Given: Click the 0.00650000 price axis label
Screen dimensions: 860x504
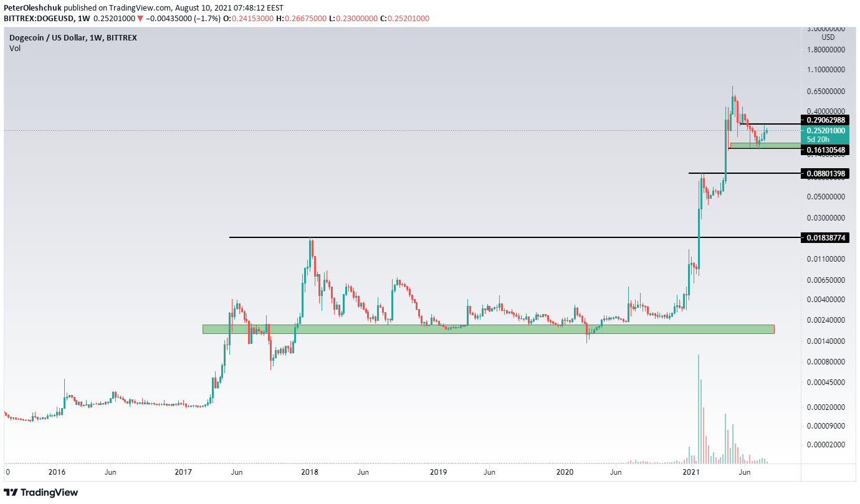Looking at the screenshot, I should point(826,280).
